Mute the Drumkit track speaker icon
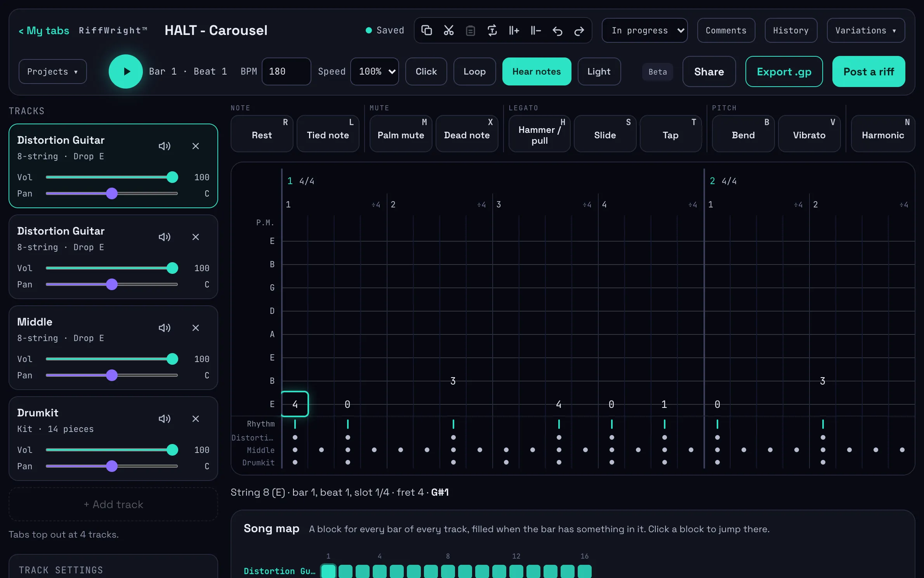The height and width of the screenshot is (578, 924). 165,419
